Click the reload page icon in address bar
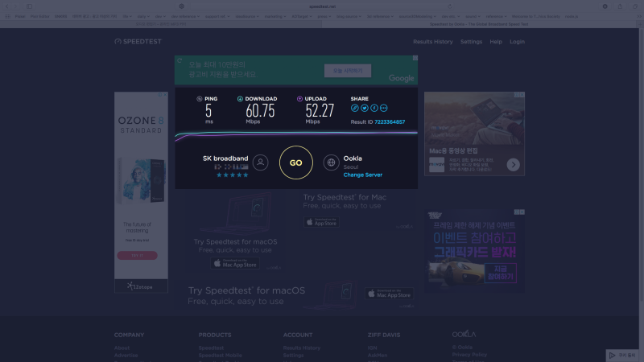This screenshot has width=644, height=362. [450, 6]
